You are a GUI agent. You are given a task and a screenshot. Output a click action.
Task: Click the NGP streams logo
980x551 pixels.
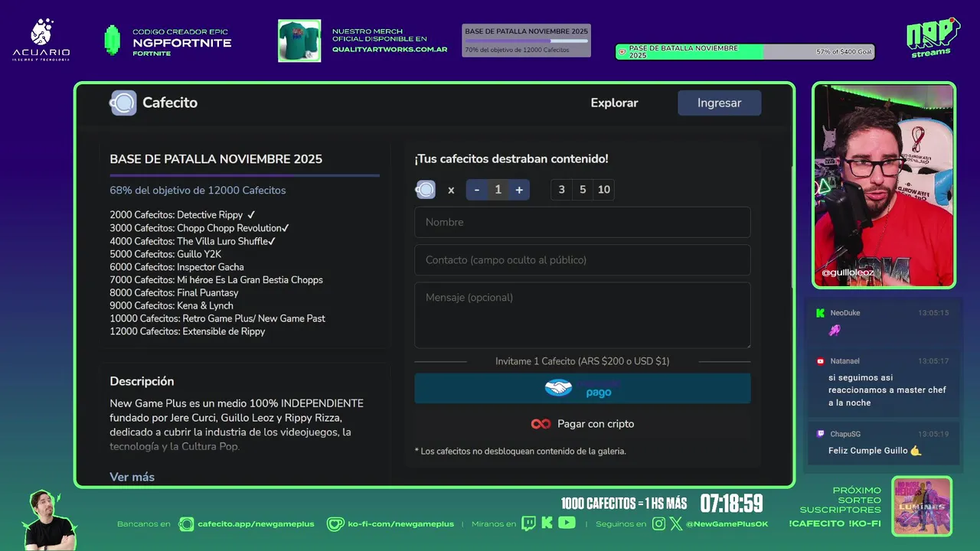tap(933, 37)
